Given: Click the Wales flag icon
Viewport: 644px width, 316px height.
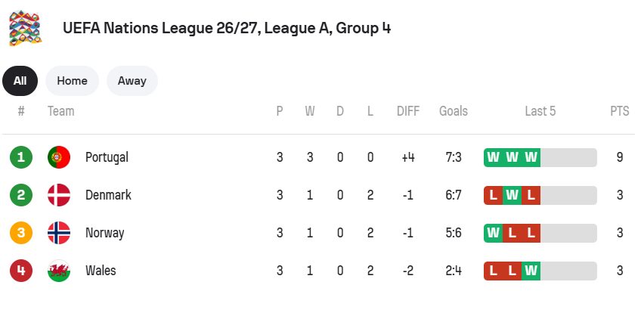Looking at the screenshot, I should point(59,271).
